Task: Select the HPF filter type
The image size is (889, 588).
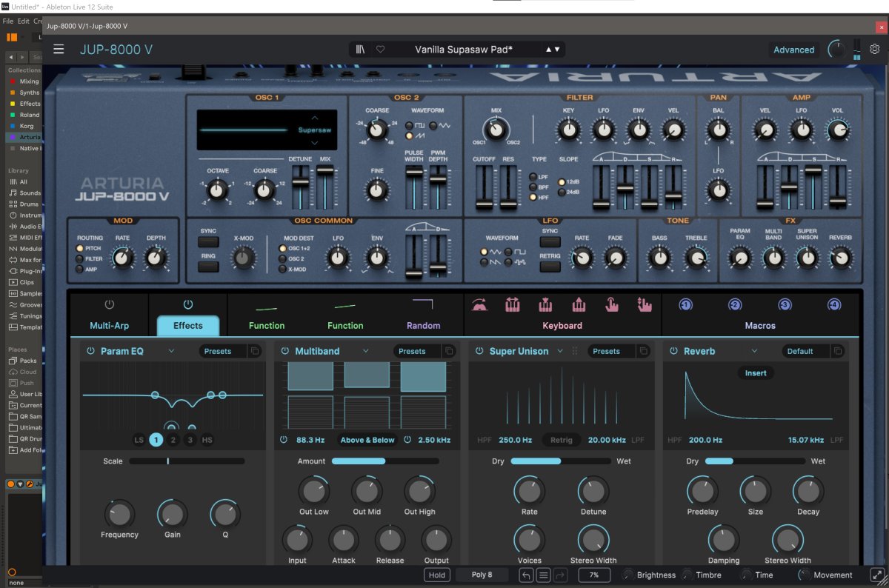Action: coord(533,198)
